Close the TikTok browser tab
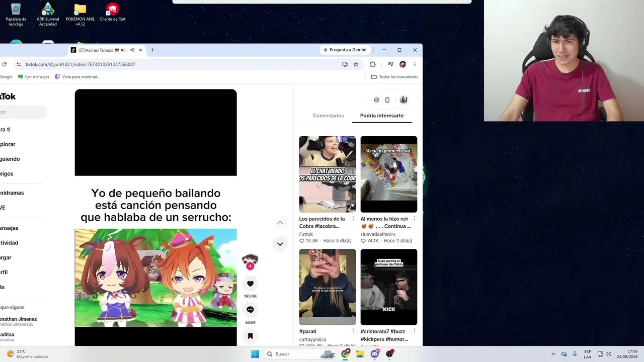Image resolution: width=644 pixels, height=362 pixels. [x=140, y=50]
